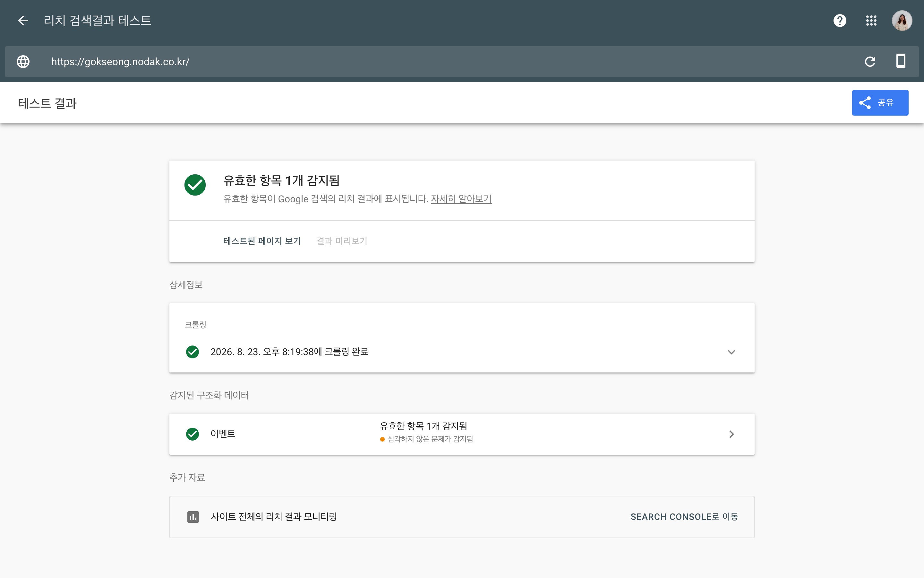Click the 상세정보 section label
The width and height of the screenshot is (924, 578).
[186, 285]
